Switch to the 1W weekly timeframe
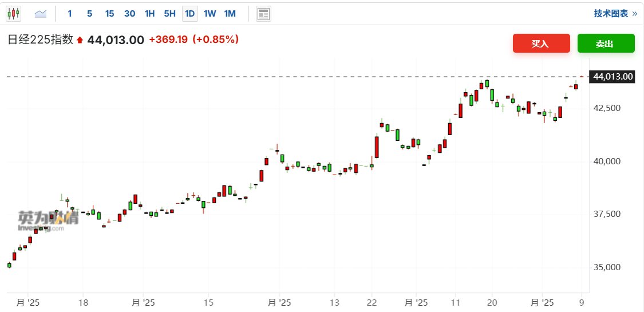Viewport: 644px width, 312px height. pyautogui.click(x=210, y=14)
